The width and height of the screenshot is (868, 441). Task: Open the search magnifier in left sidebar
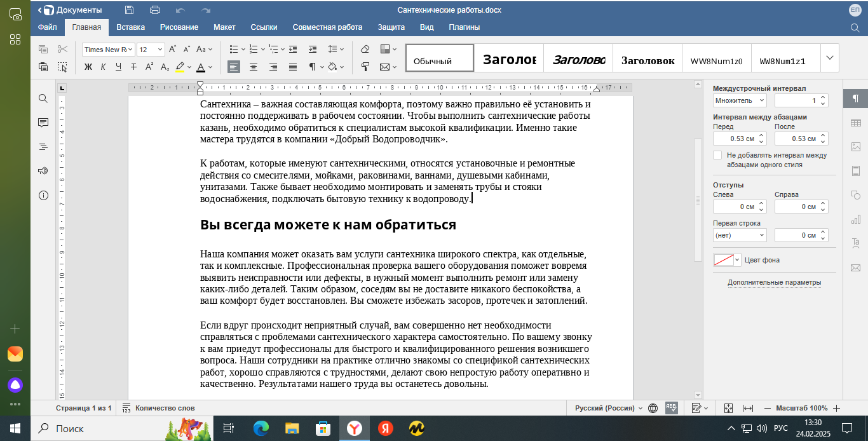coord(43,98)
